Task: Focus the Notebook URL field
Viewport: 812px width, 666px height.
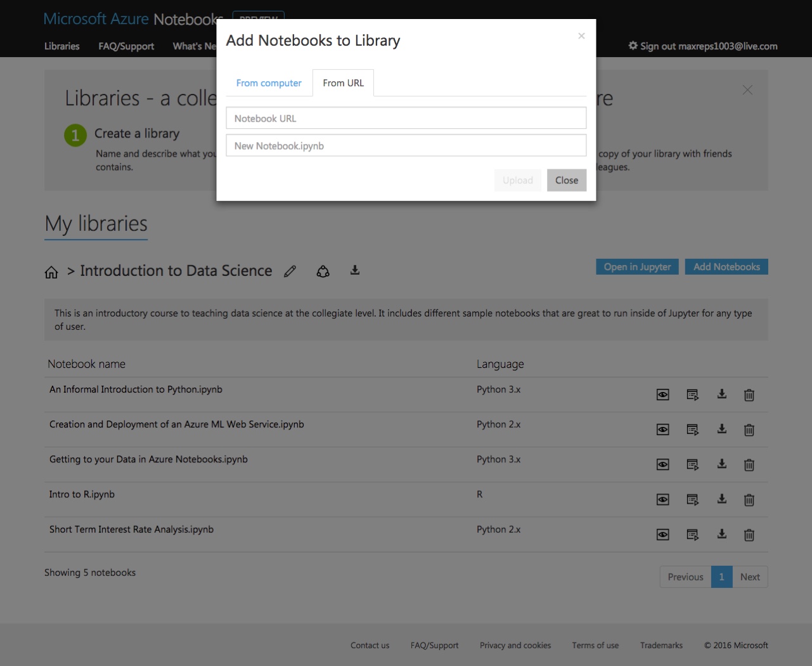Action: coord(406,118)
